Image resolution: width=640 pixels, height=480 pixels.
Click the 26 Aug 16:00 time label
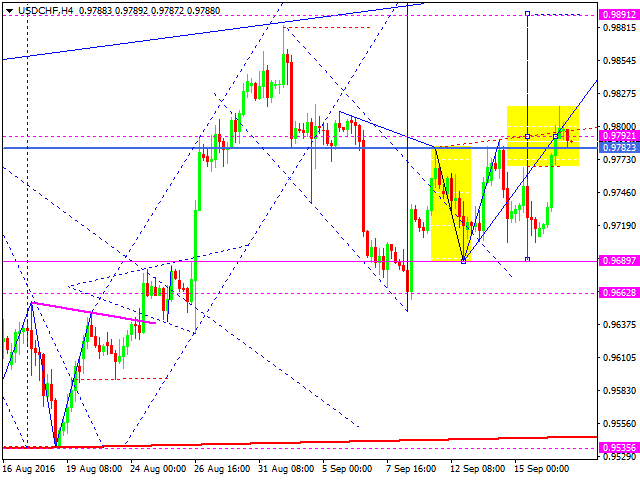[x=222, y=469]
